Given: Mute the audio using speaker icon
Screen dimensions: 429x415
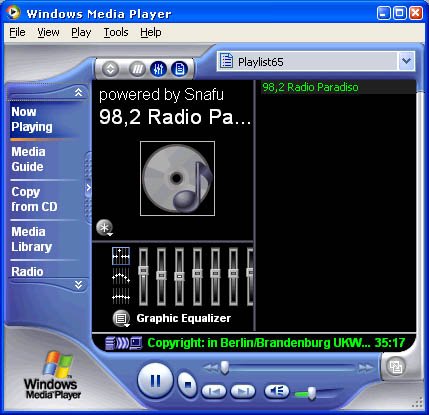Looking at the screenshot, I should pyautogui.click(x=277, y=391).
